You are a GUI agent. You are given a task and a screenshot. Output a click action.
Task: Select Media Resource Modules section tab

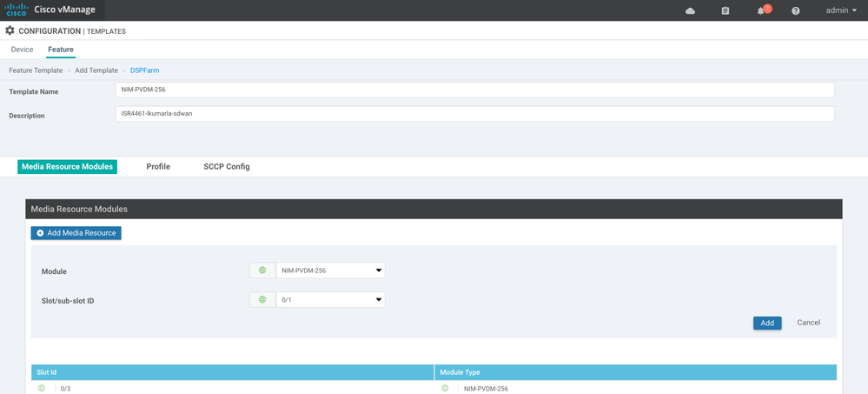click(67, 166)
